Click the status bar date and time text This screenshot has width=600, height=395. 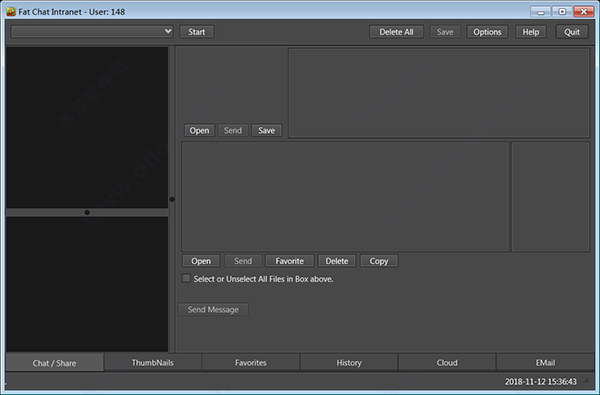tap(540, 382)
